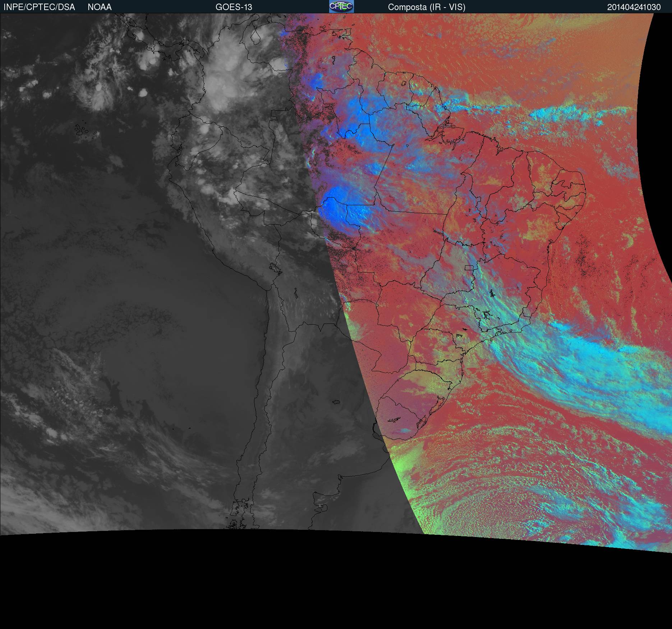Click the 201404241030 timestamp
This screenshot has height=629, width=672.
coord(634,7)
